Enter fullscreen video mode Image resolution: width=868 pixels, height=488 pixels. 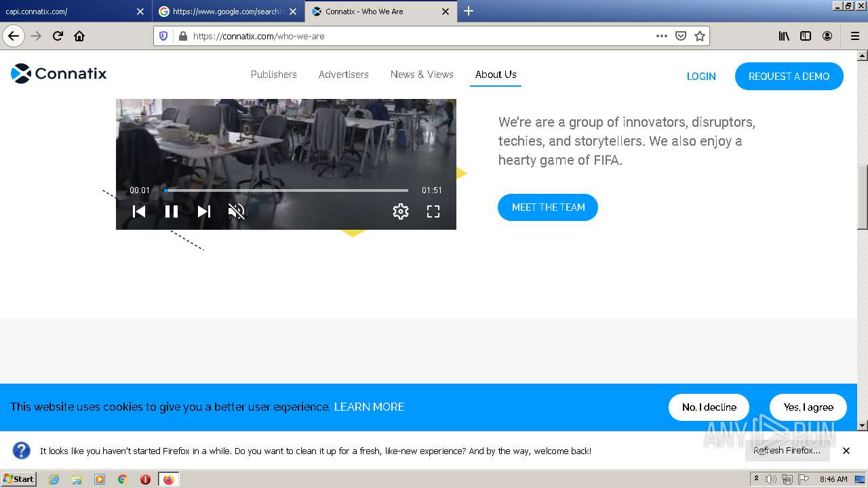coord(433,211)
